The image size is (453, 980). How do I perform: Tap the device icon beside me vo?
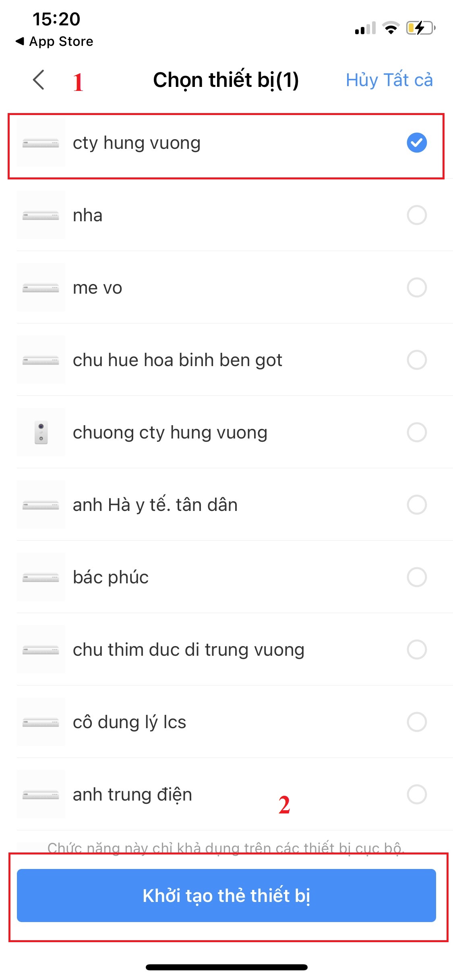[x=41, y=288]
